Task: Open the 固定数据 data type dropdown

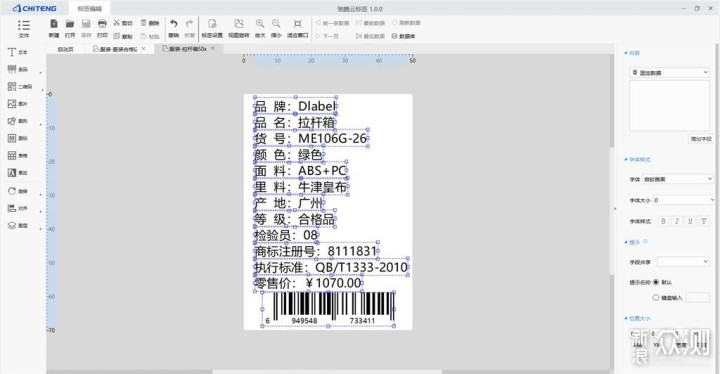Action: (x=669, y=73)
